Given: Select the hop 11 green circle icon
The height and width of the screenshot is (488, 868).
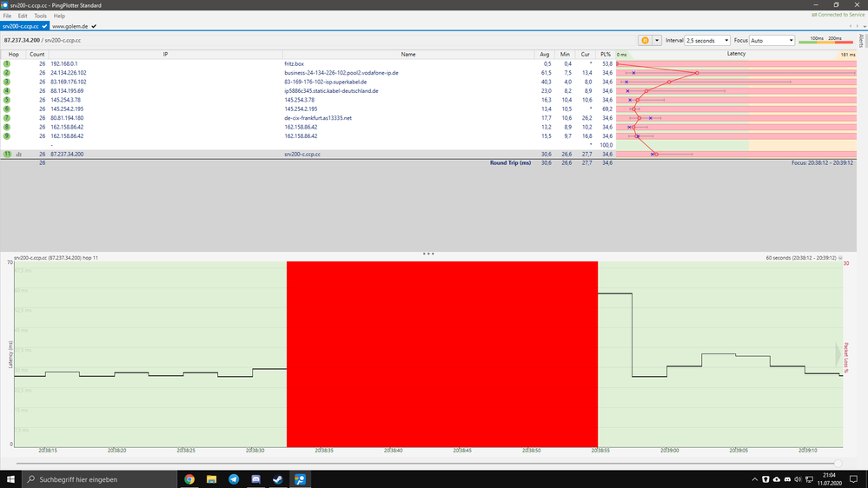Looking at the screenshot, I should click(x=7, y=155).
